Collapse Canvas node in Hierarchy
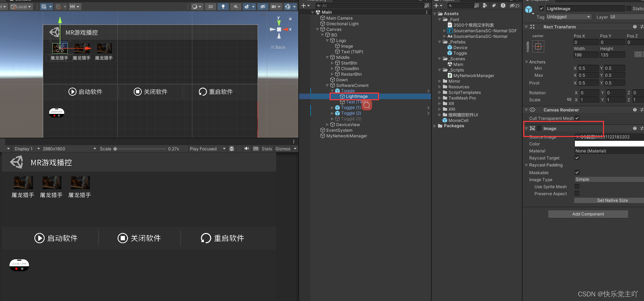Screen dimensions: 644x301 pos(318,29)
